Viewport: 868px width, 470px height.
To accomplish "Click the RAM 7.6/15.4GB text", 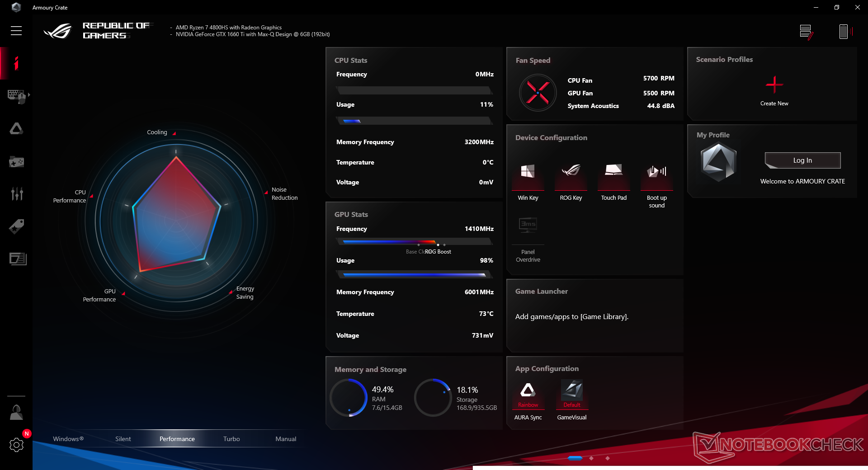I will [x=387, y=408].
